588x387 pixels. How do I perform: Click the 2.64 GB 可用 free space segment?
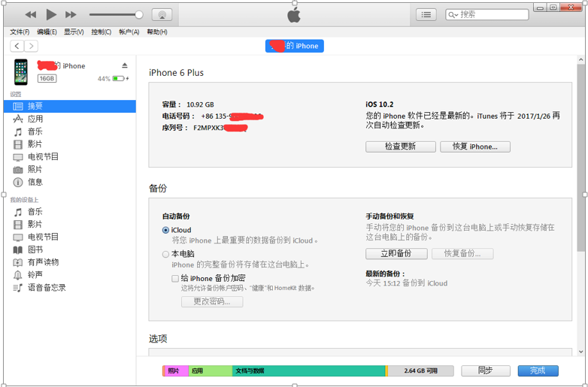421,371
